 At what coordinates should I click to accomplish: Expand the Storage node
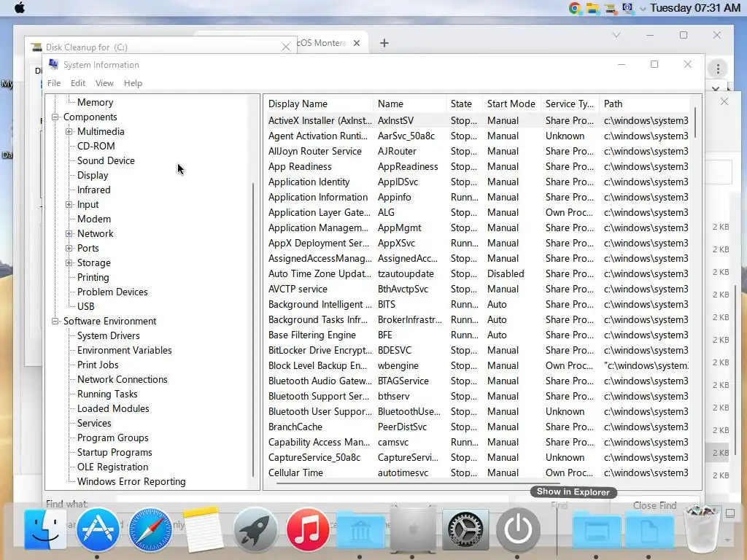(x=69, y=262)
